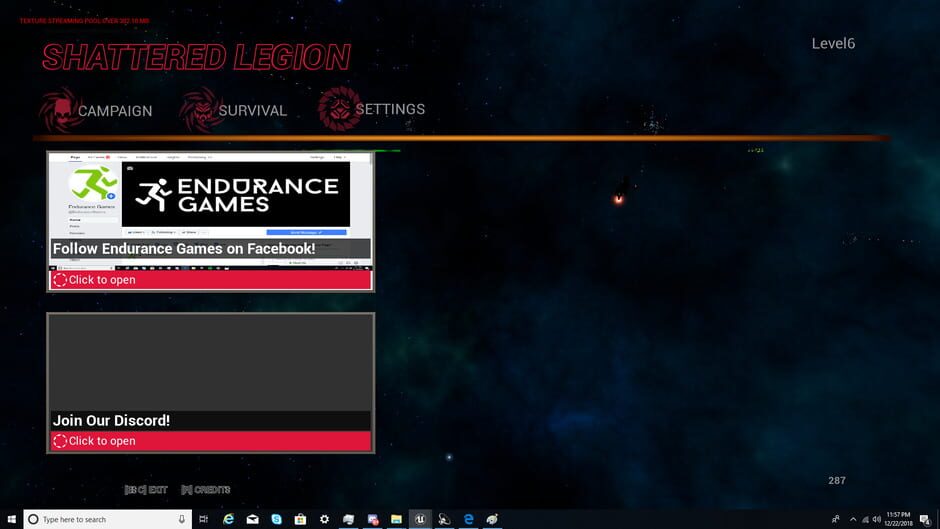Open File Explorer folder icon in taskbar
940x529 pixels.
pos(396,519)
